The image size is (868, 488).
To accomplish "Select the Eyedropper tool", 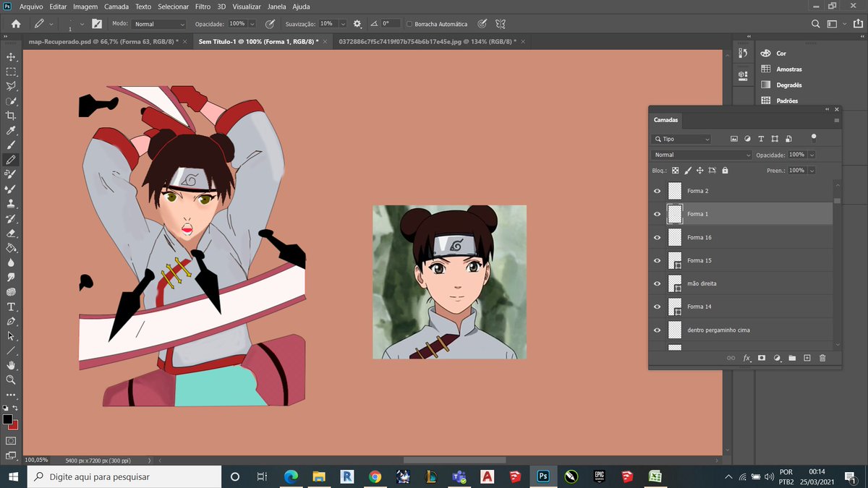I will tap(11, 130).
